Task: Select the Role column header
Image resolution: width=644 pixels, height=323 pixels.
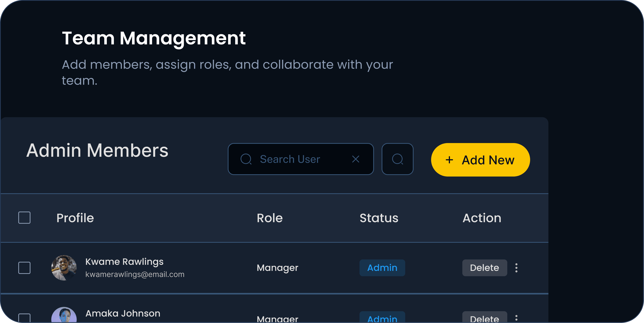Action: [x=270, y=218]
